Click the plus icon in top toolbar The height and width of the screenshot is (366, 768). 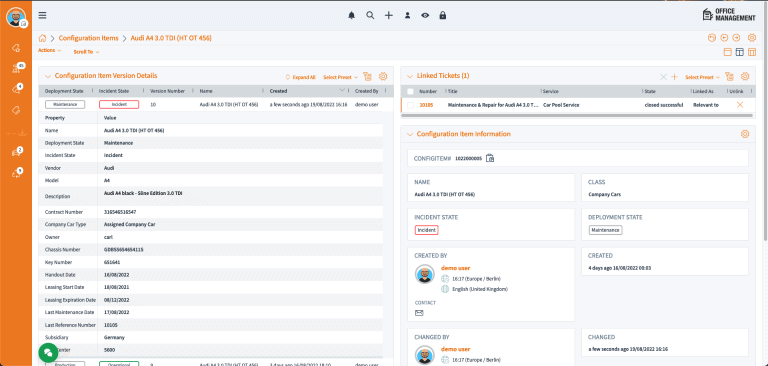388,15
